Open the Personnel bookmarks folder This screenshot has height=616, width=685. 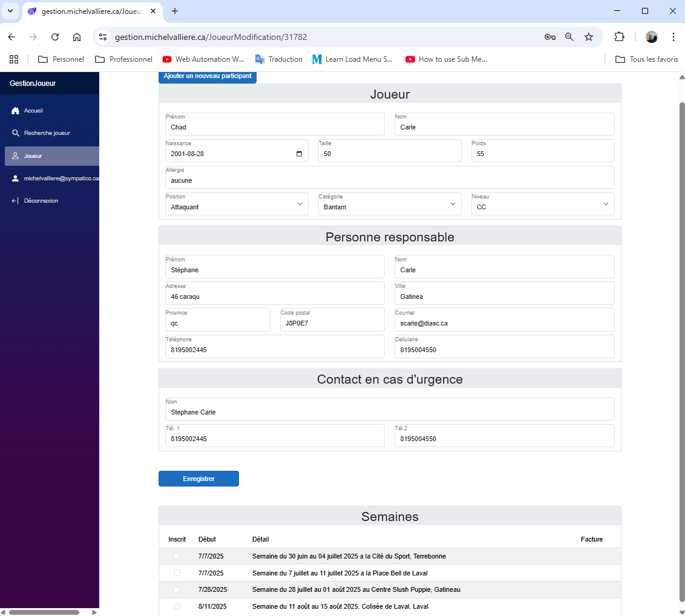[x=61, y=59]
